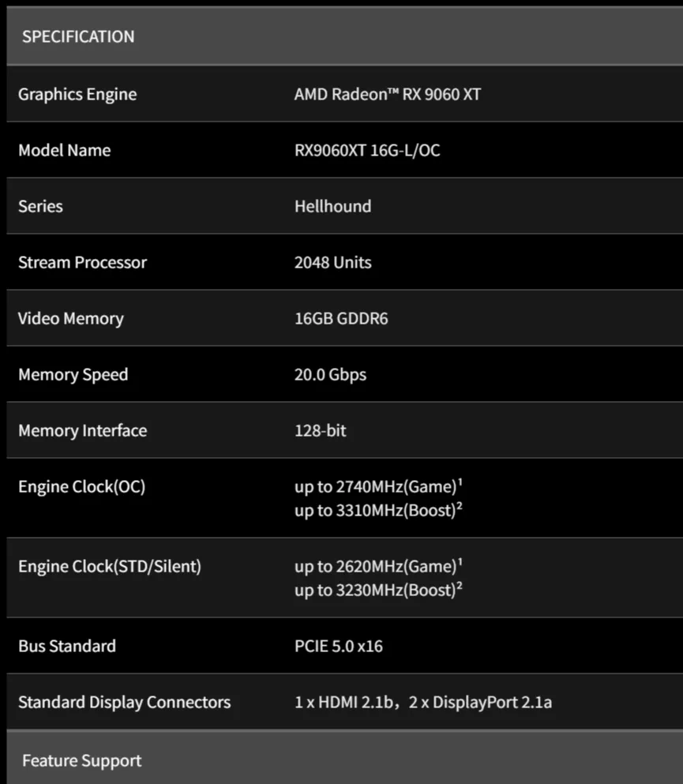Click the 20.0 Gbps memory speed

(x=330, y=374)
